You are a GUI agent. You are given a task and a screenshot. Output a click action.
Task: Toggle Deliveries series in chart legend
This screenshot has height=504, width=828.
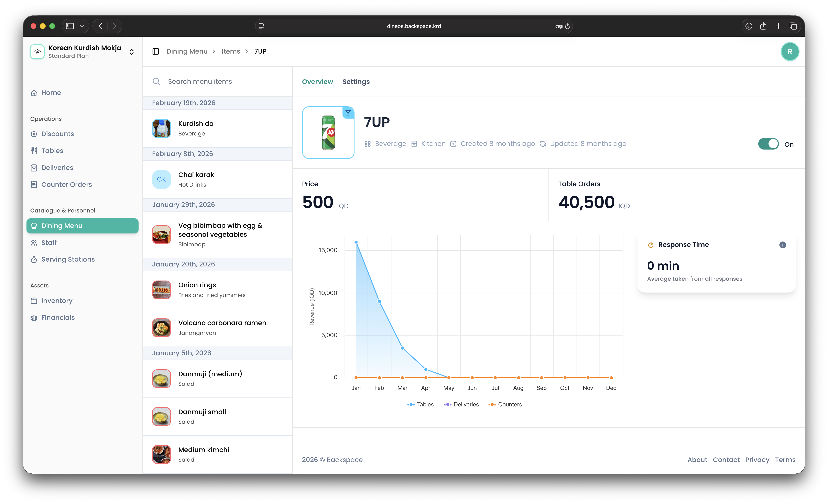(461, 405)
